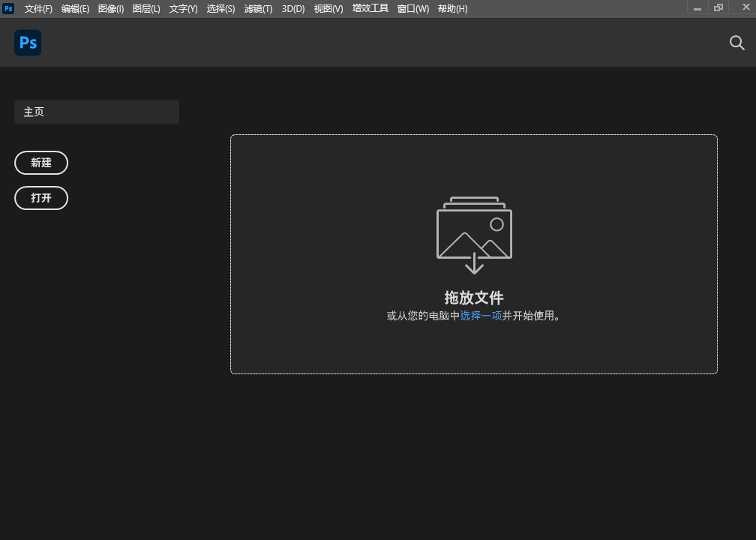Open the 3D(D) menu

(293, 8)
